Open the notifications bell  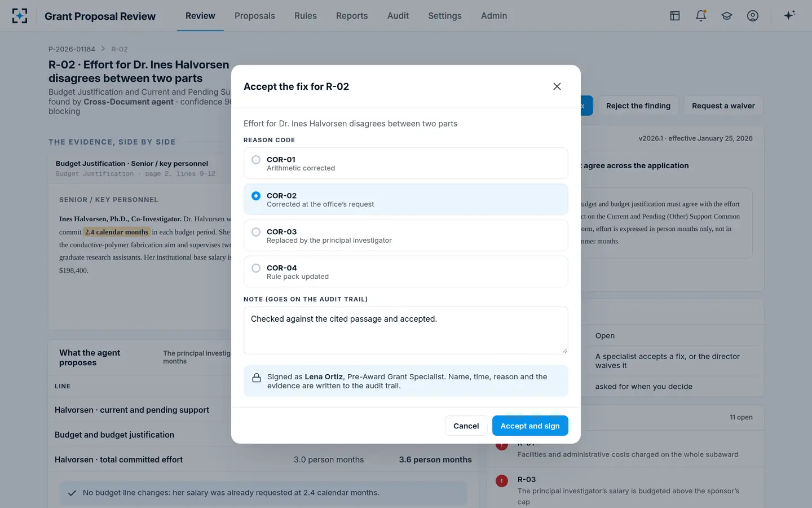point(701,16)
